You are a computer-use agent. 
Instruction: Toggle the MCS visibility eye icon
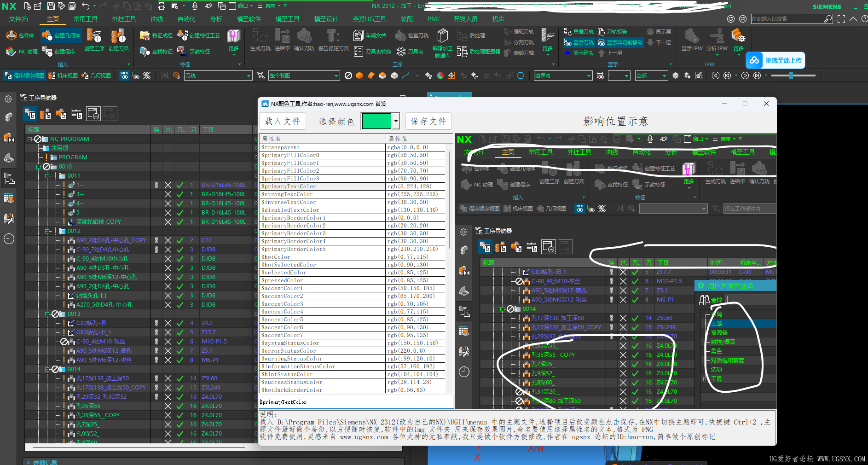pyautogui.click(x=124, y=76)
